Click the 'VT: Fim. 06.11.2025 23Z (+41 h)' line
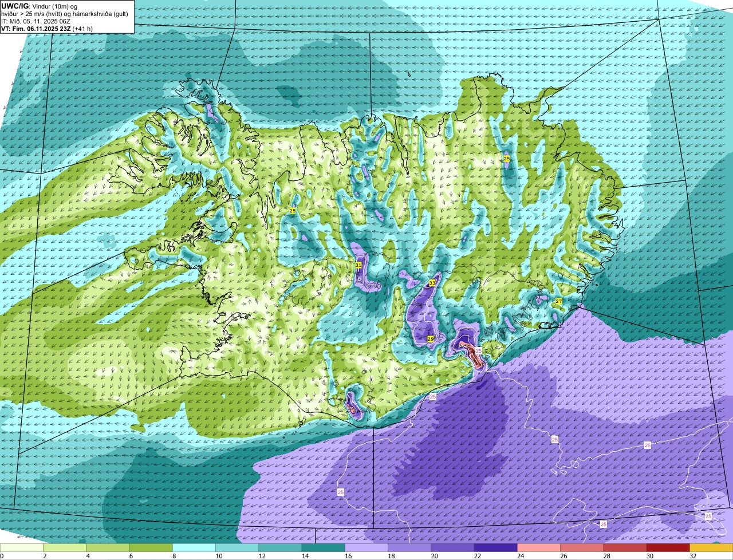The height and width of the screenshot is (560, 733). [x=47, y=28]
